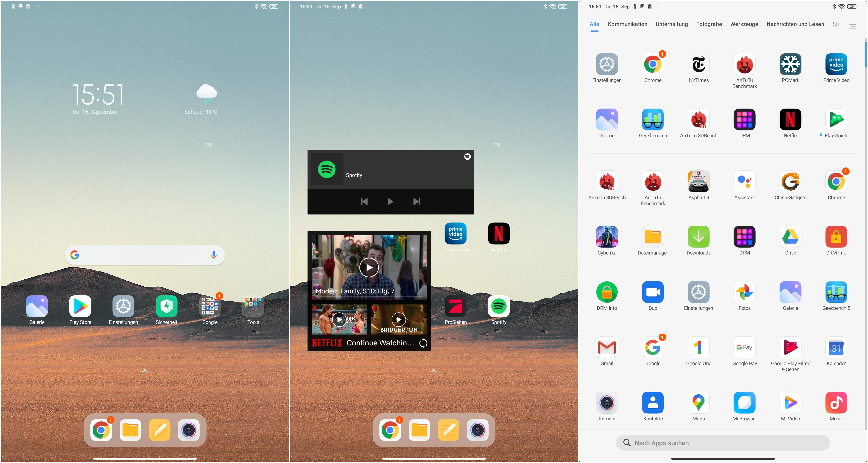Refresh the Netflix Continue Watching widget
The image size is (868, 463).
(x=423, y=343)
